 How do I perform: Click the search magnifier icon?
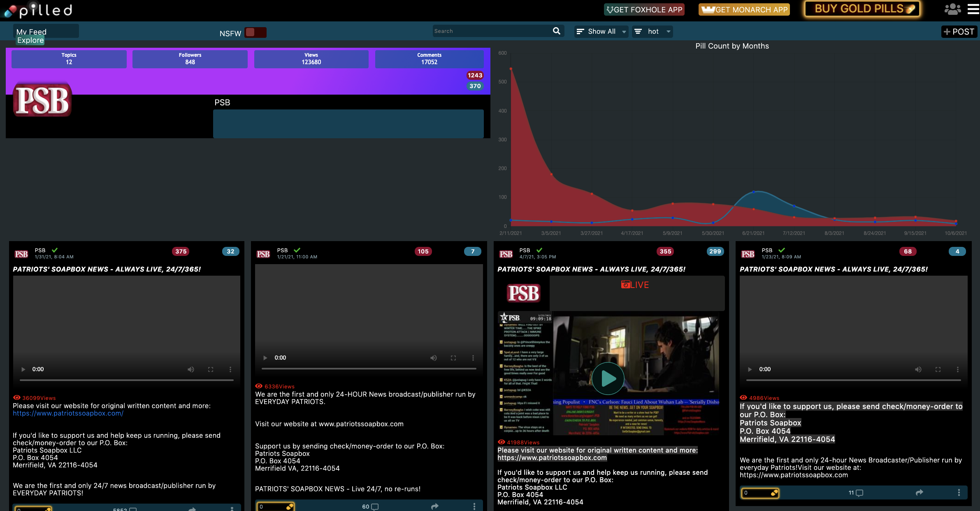pyautogui.click(x=556, y=31)
